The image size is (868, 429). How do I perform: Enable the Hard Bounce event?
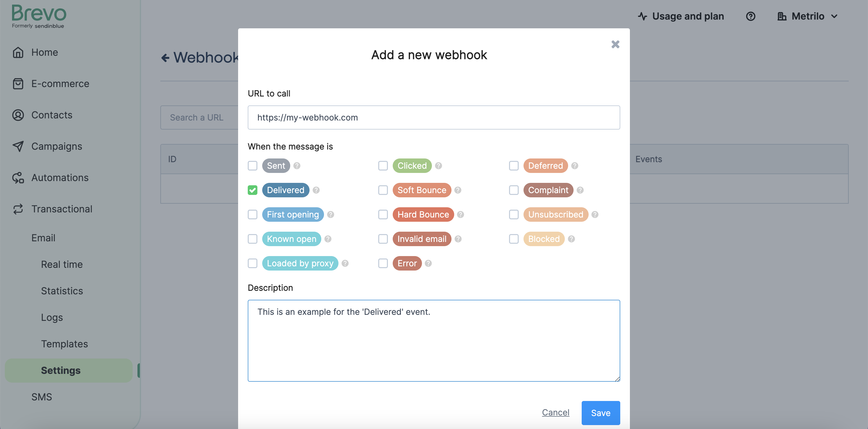tap(383, 214)
